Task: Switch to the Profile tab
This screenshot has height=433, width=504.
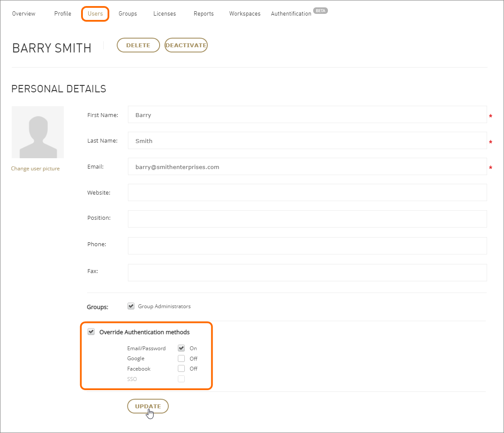Action: click(62, 14)
